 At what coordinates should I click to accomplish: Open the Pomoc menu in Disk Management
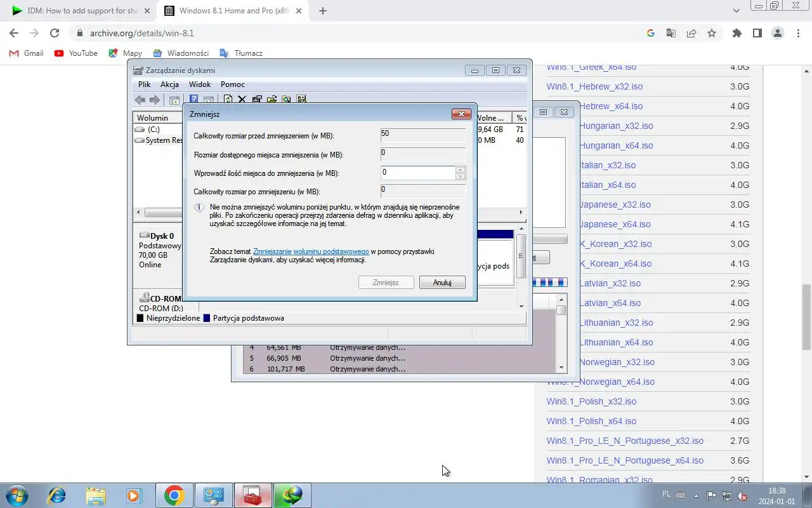233,84
